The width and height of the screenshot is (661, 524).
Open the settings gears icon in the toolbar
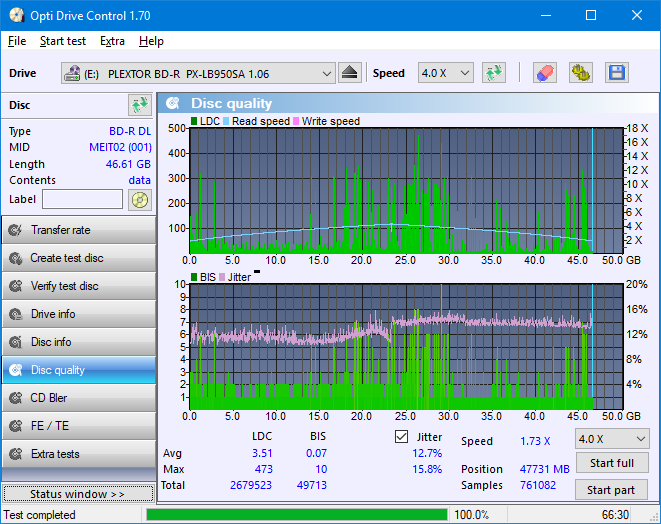[x=580, y=73]
